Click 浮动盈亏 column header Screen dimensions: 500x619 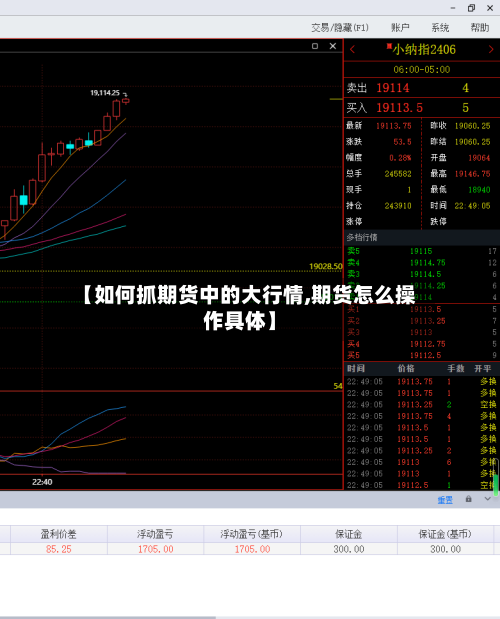(x=155, y=534)
